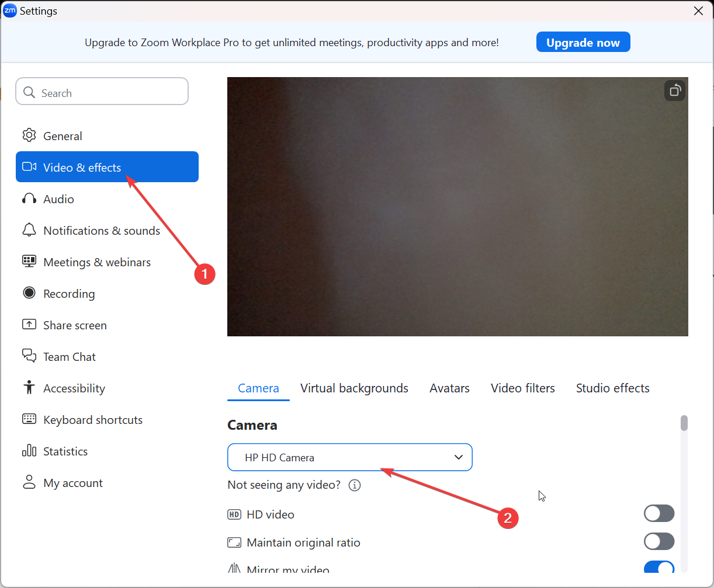This screenshot has width=714, height=588.
Task: Open Team Chat settings
Action: (x=107, y=356)
